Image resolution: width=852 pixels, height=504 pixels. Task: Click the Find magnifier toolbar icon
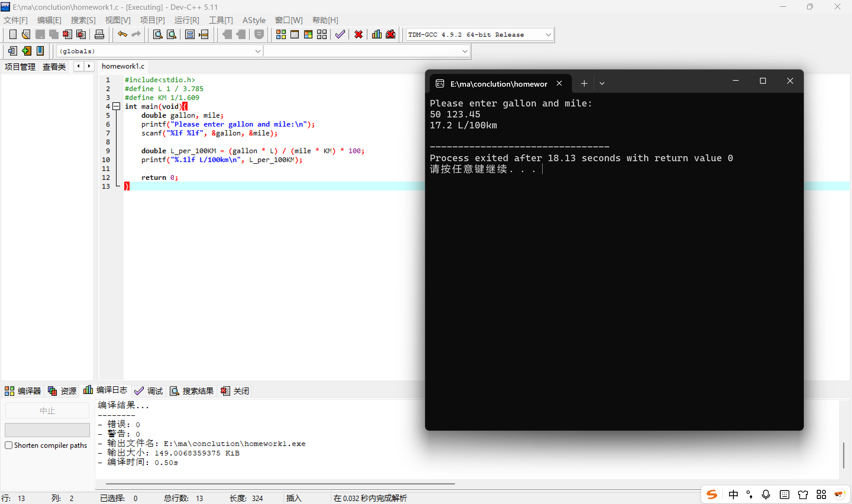click(x=158, y=34)
